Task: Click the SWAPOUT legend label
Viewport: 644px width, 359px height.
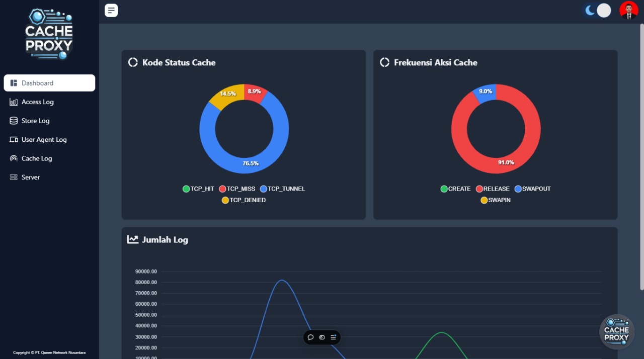Action: coord(536,189)
